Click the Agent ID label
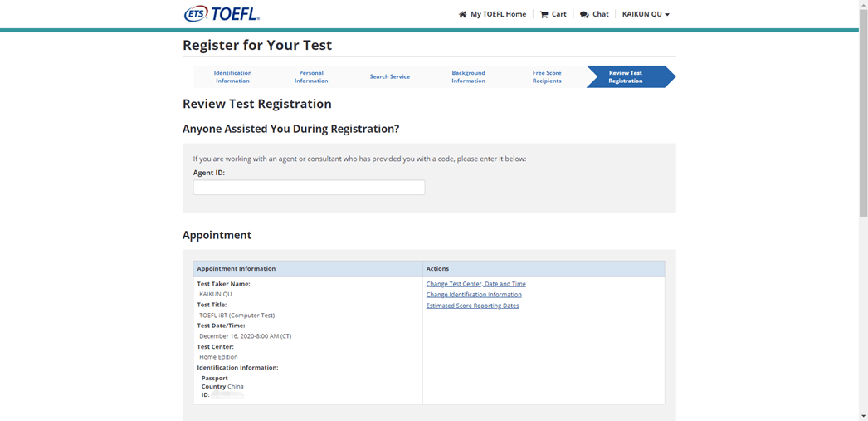The height and width of the screenshot is (421, 868). [208, 173]
